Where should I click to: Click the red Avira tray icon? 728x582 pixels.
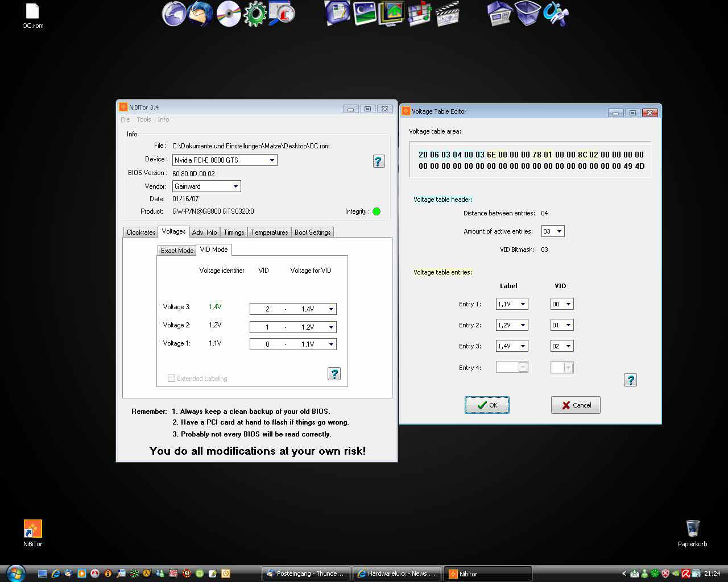pos(686,573)
